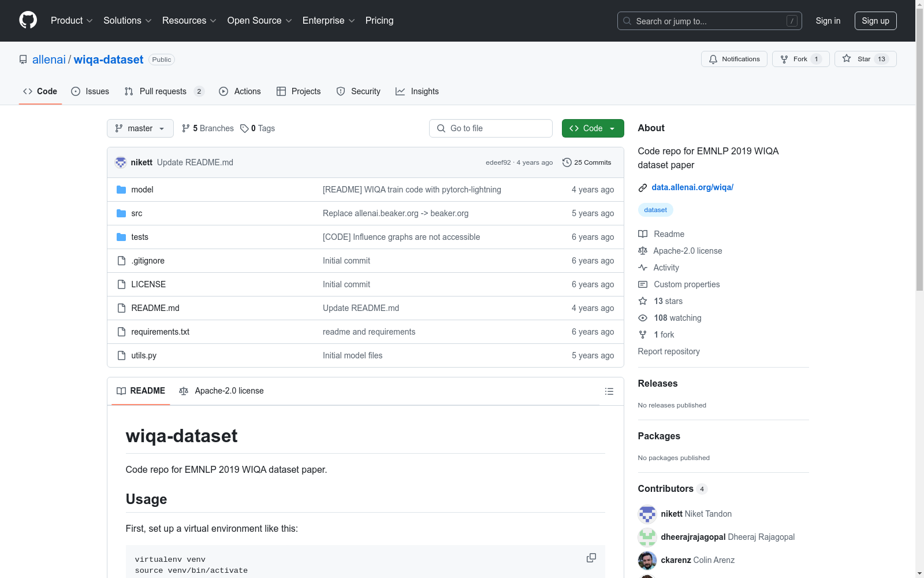Open the green Code dropdown
This screenshot has width=924, height=578.
[593, 128]
